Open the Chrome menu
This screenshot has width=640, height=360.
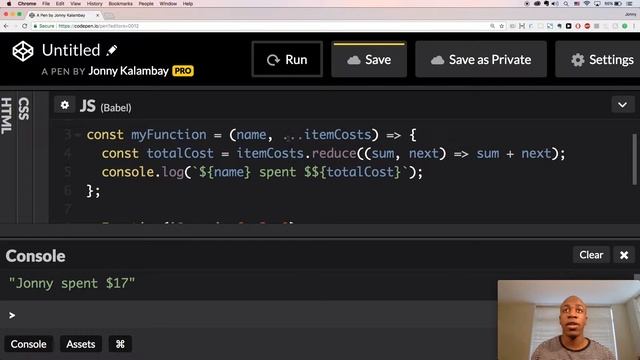pos(27,4)
